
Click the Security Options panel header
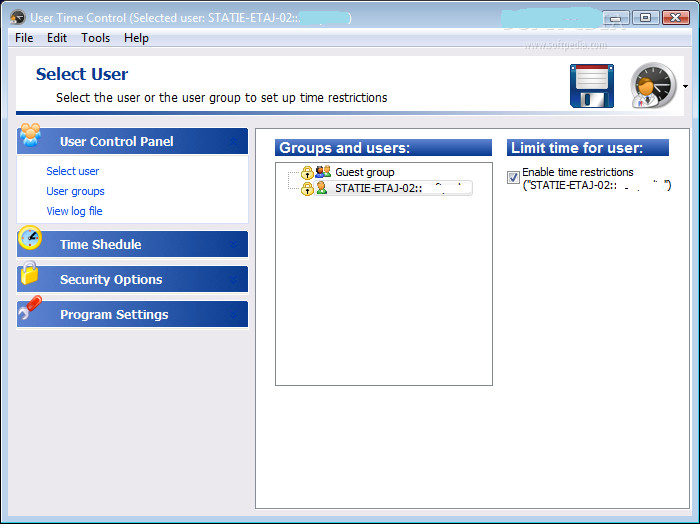point(132,279)
